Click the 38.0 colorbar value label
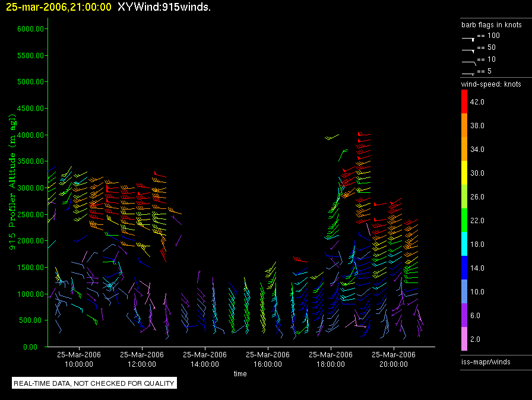532x400 pixels. click(x=477, y=126)
